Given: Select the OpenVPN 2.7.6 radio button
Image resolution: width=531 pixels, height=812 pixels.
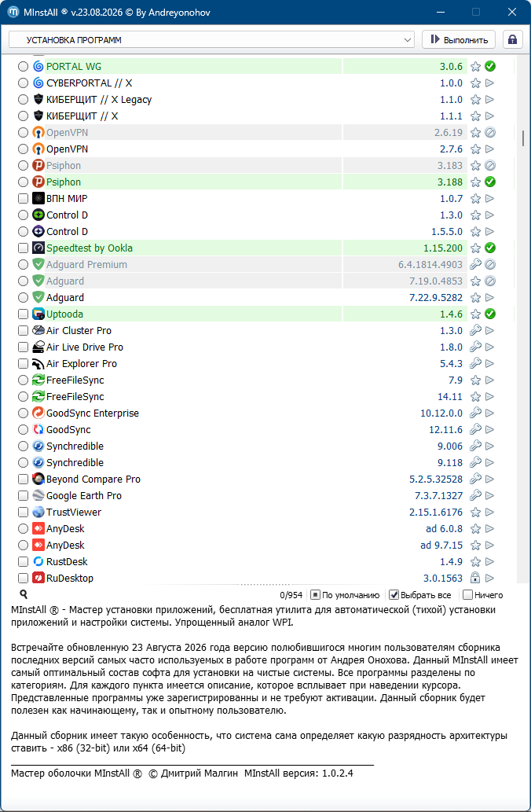Looking at the screenshot, I should (x=23, y=149).
